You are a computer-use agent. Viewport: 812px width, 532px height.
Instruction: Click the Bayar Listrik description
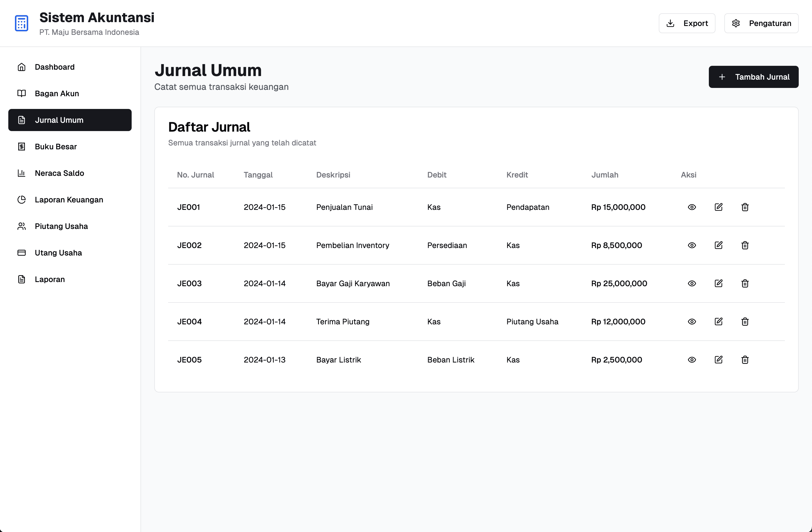[x=339, y=360]
